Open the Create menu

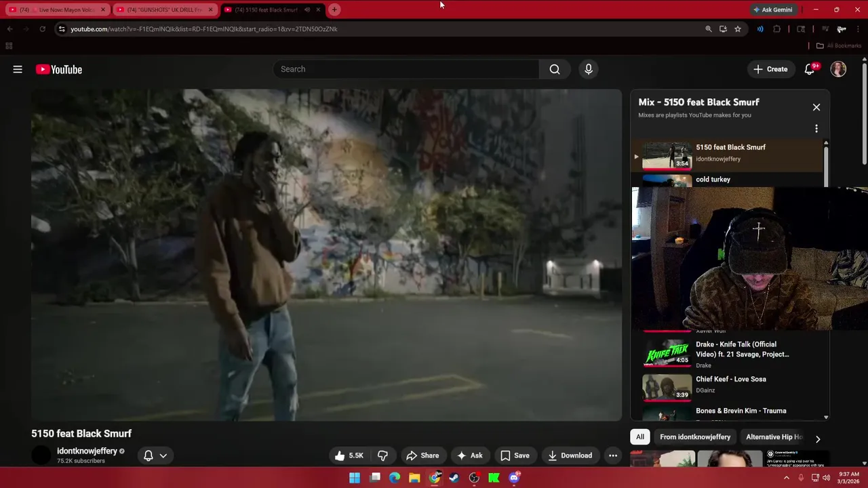tap(770, 69)
